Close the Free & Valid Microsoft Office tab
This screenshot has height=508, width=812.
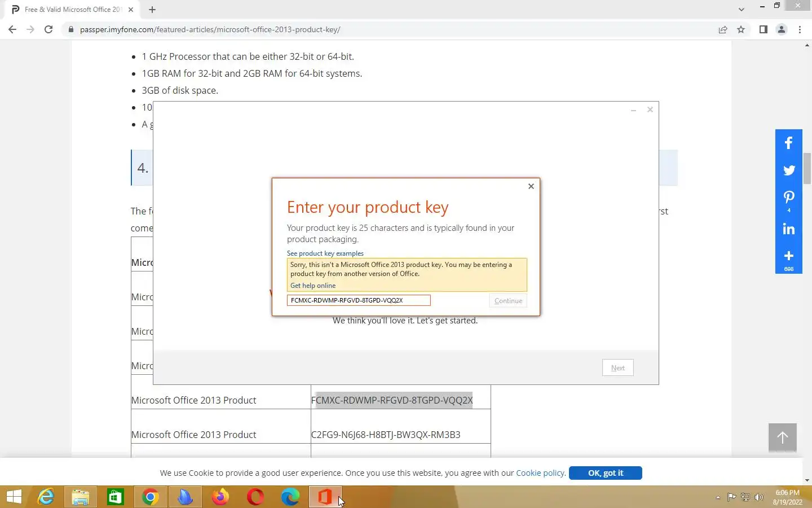[x=131, y=10]
